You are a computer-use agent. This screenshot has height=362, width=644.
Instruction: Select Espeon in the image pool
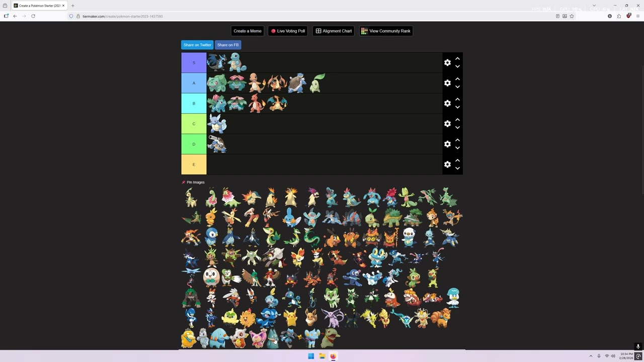tap(332, 318)
